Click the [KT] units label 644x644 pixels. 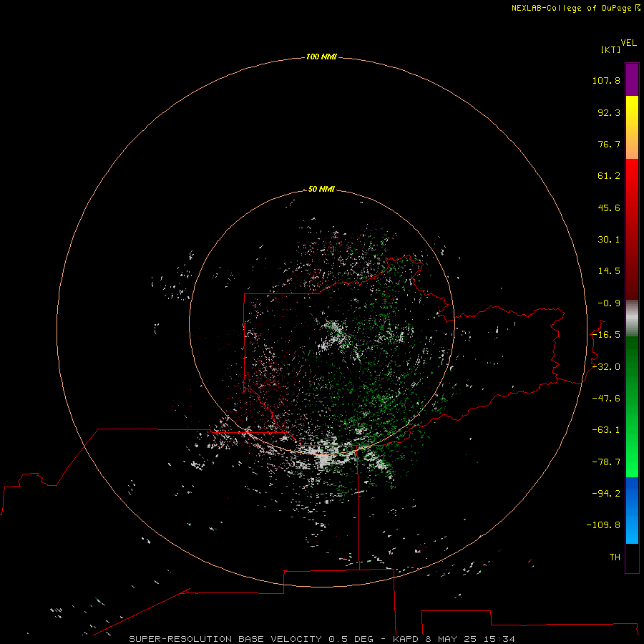point(611,49)
